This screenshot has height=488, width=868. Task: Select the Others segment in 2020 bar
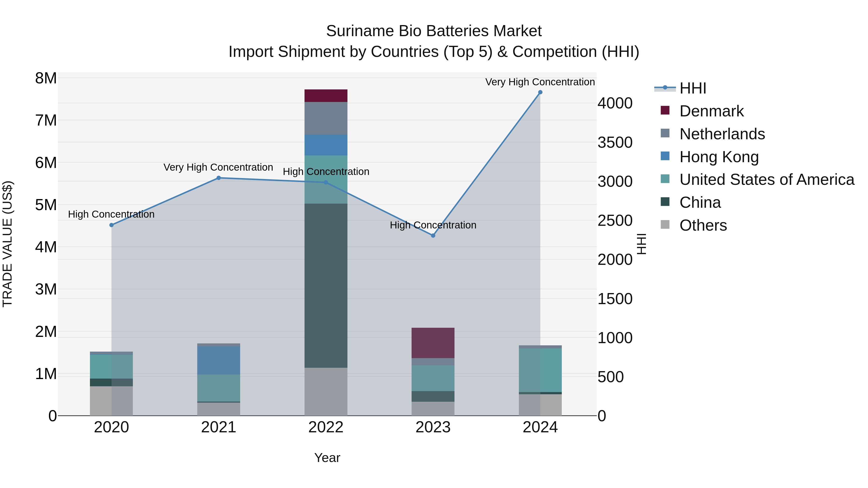112,401
